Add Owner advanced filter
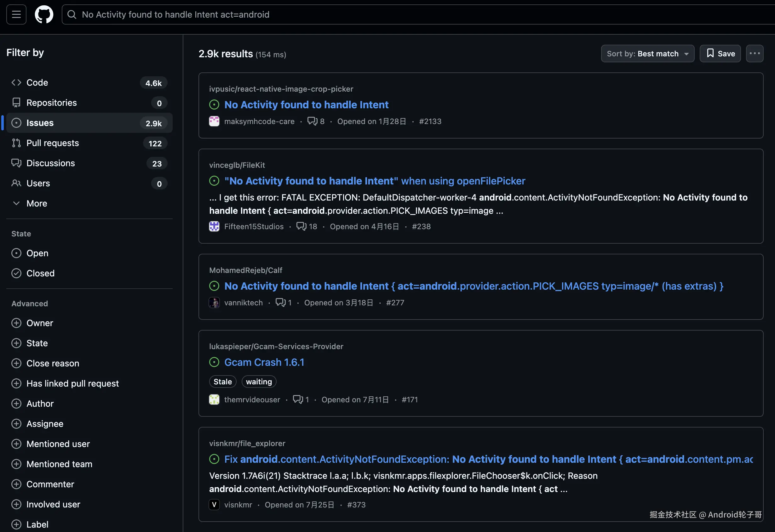Viewport: 775px width, 532px height. (x=39, y=323)
